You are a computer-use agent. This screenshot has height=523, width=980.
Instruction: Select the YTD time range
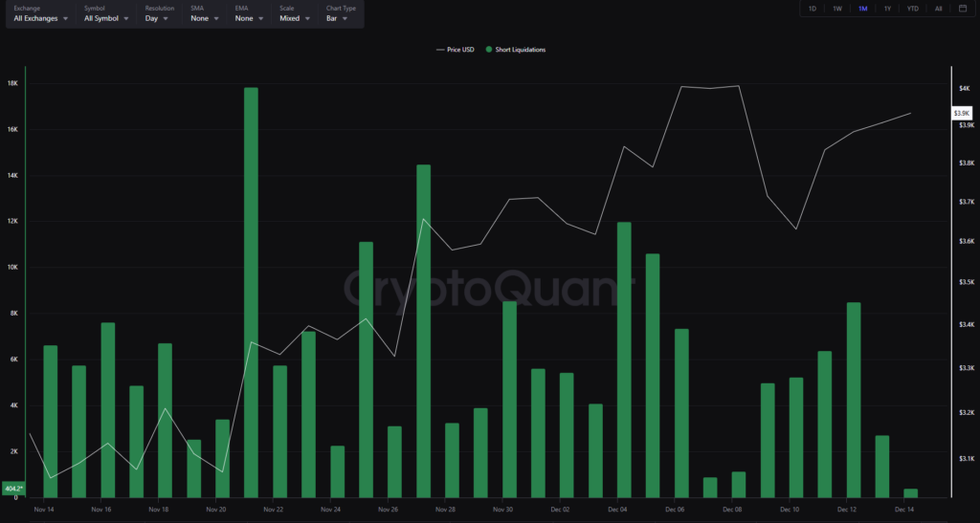click(x=912, y=9)
